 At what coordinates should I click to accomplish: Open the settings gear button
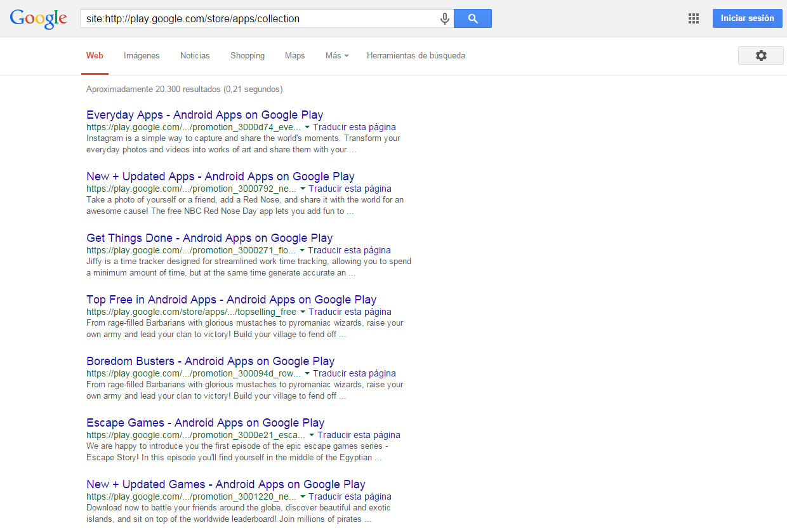point(761,56)
